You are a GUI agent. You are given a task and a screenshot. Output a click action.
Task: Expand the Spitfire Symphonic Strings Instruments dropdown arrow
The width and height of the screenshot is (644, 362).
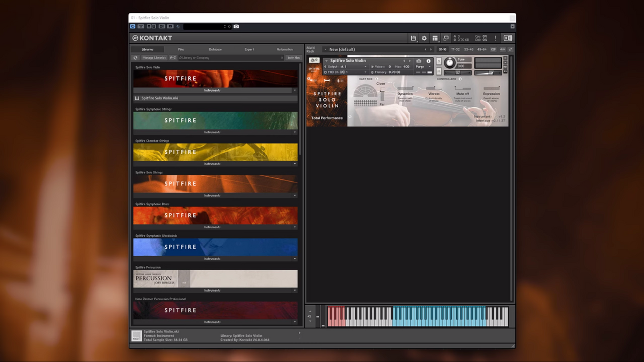click(295, 132)
